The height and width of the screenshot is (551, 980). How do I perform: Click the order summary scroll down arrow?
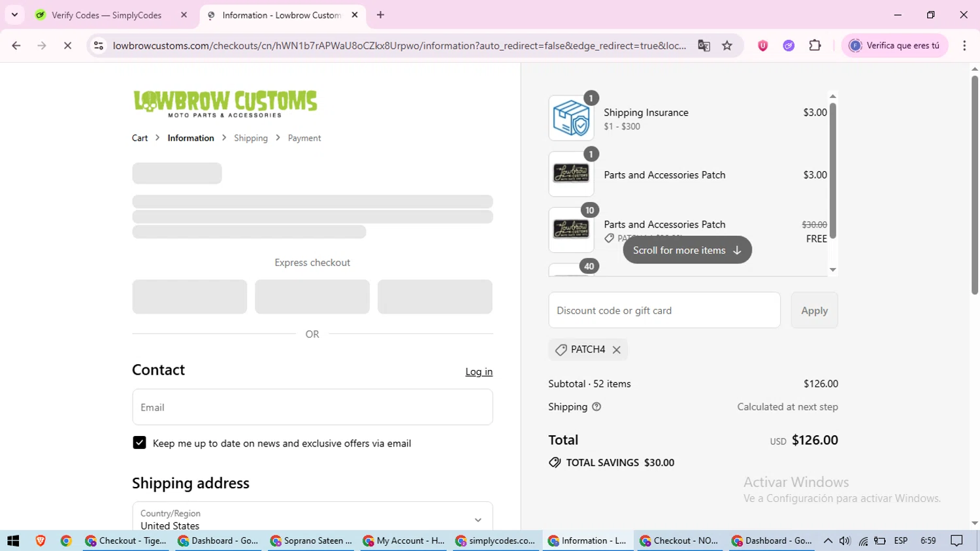(833, 270)
